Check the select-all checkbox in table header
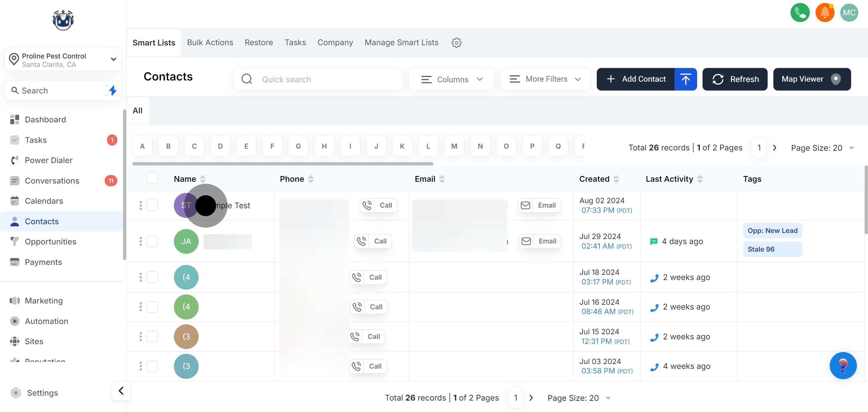Viewport: 868px width, 412px height. click(x=152, y=178)
